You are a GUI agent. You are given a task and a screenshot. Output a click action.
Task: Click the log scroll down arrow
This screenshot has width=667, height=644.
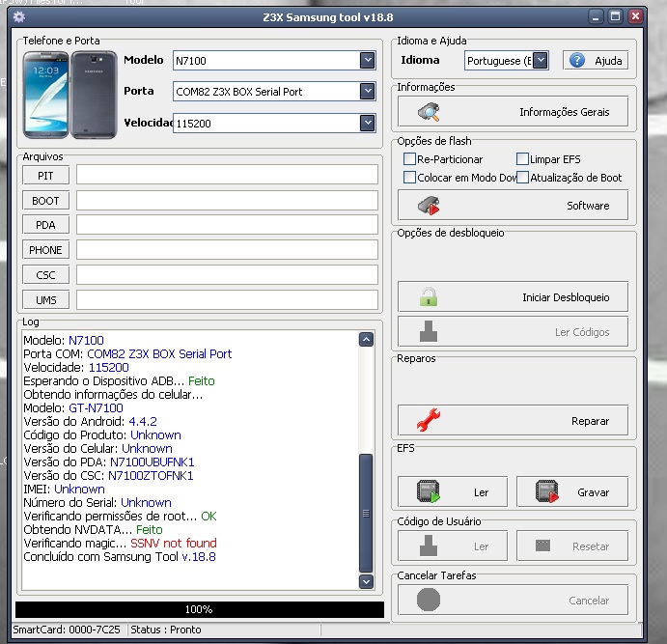(366, 581)
